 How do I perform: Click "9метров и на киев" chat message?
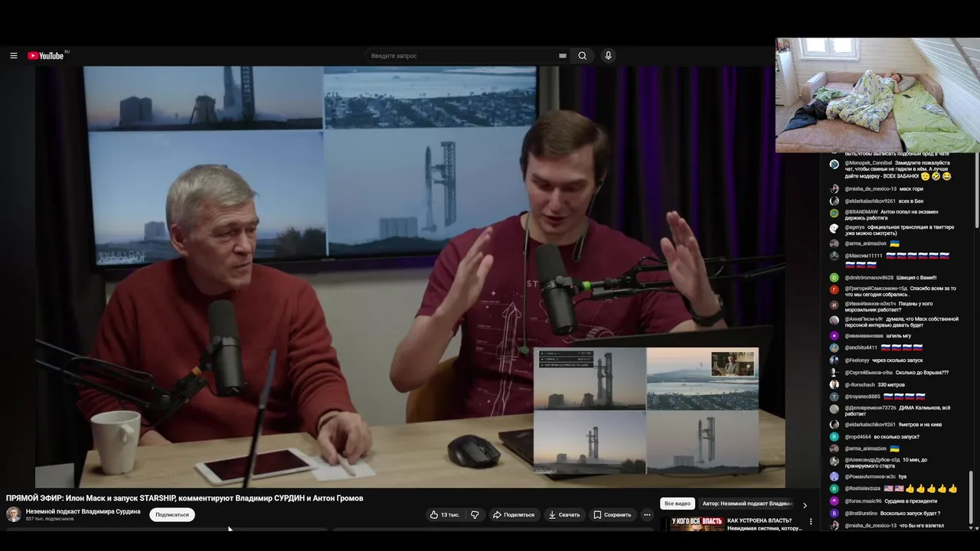tap(920, 425)
